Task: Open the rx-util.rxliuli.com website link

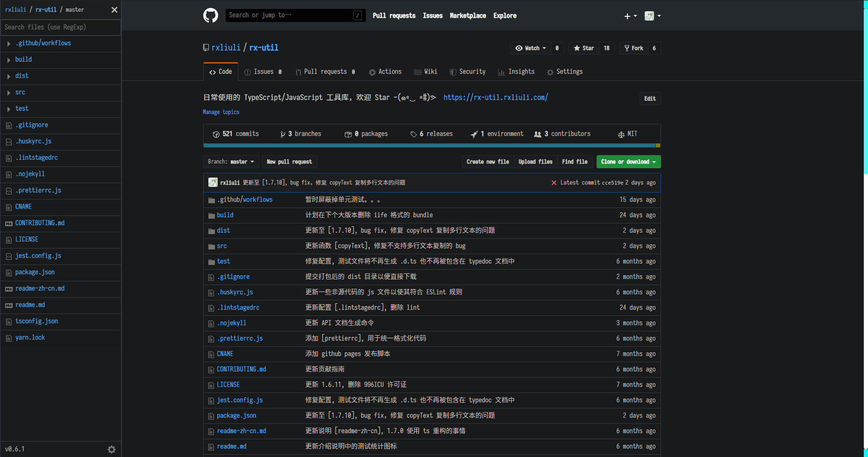Action: coord(496,97)
